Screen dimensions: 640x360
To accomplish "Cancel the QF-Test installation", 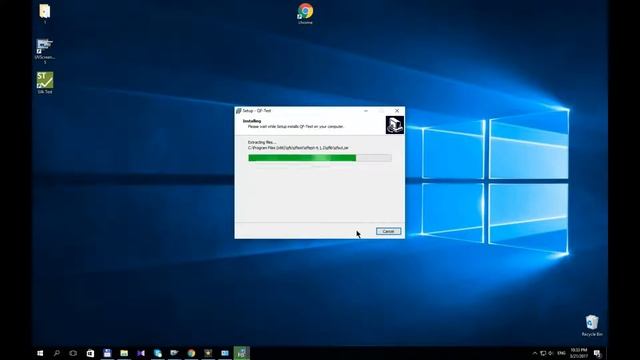I will point(388,231).
